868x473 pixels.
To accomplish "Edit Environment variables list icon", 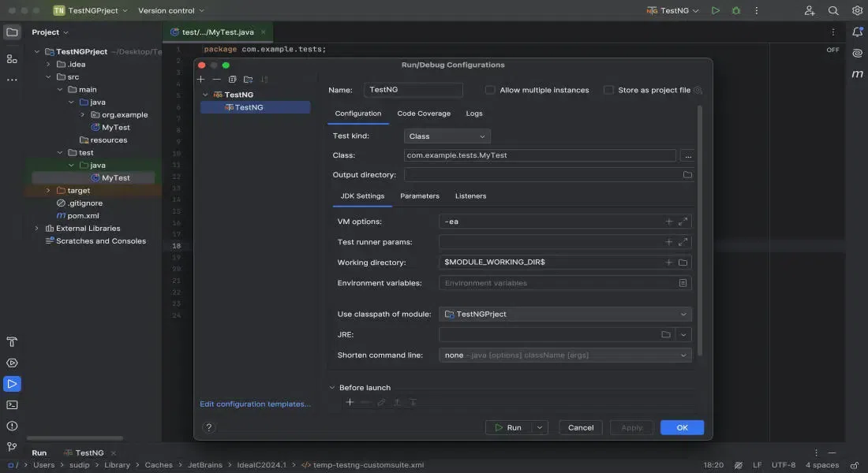I will [x=683, y=283].
